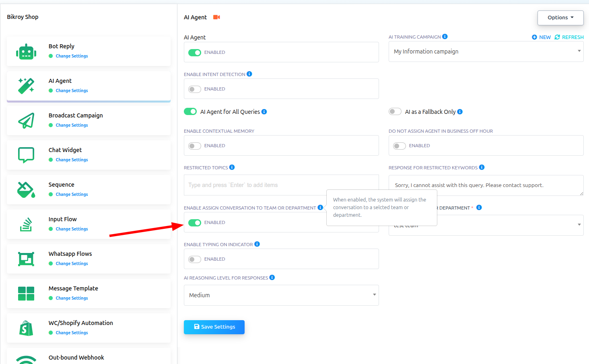The image size is (589, 364).
Task: Click info icon beside Restricted Topics
Action: (x=232, y=167)
